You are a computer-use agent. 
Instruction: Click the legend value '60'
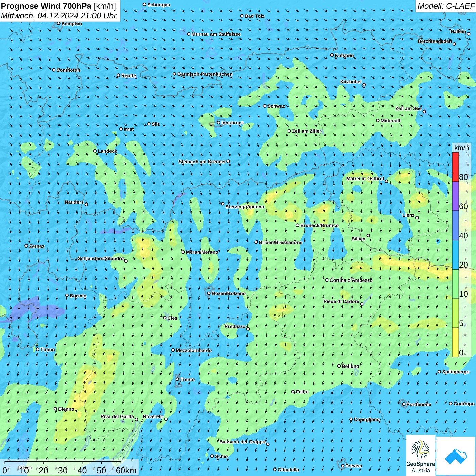(x=463, y=206)
